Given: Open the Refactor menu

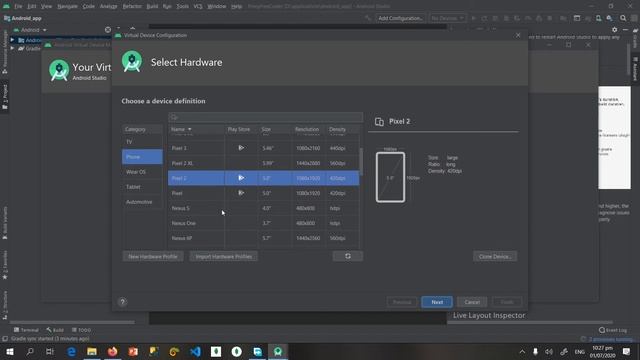Looking at the screenshot, I should pyautogui.click(x=132, y=6).
